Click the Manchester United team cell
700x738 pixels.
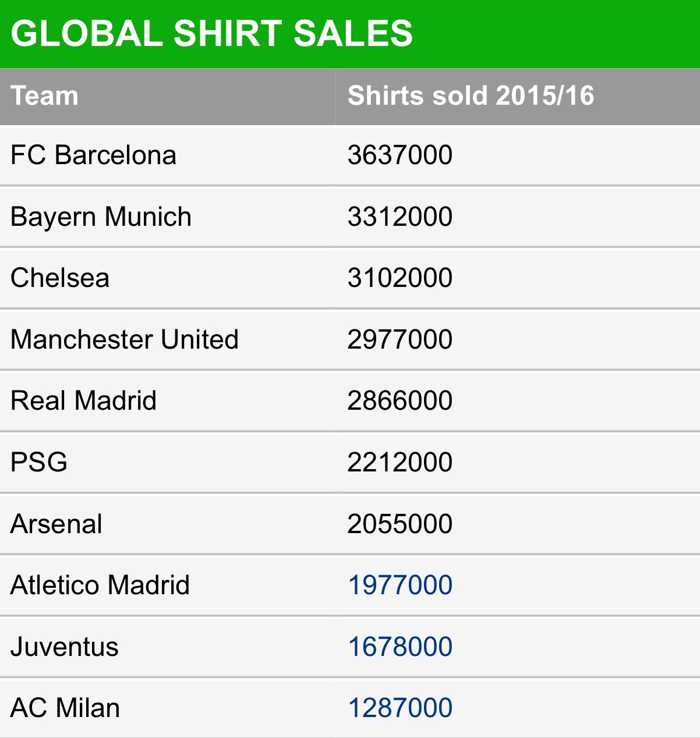tap(125, 339)
